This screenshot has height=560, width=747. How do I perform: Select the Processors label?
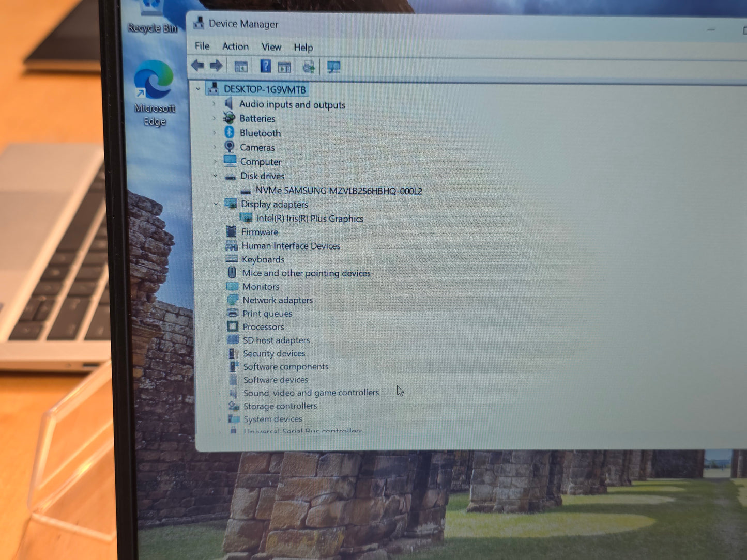tap(263, 326)
